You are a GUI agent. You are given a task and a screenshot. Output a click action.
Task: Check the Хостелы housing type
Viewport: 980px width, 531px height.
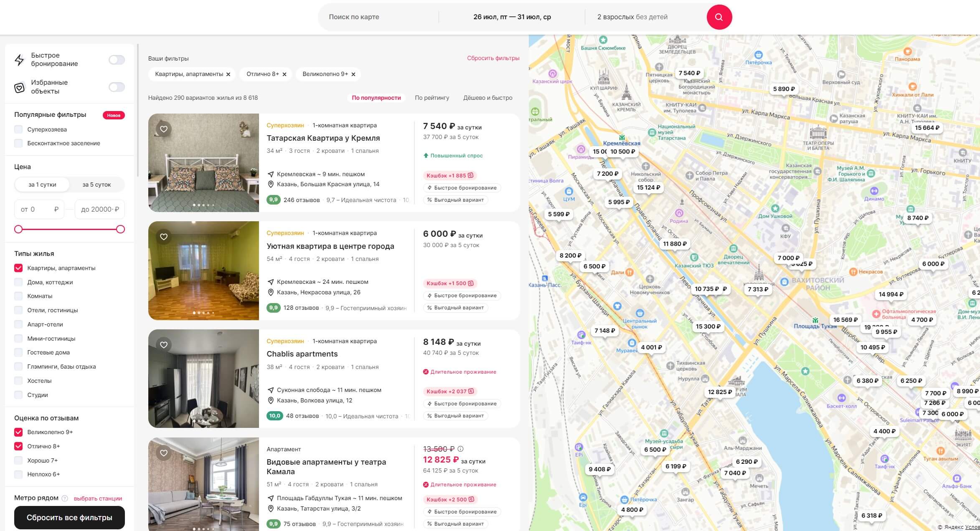(x=18, y=381)
